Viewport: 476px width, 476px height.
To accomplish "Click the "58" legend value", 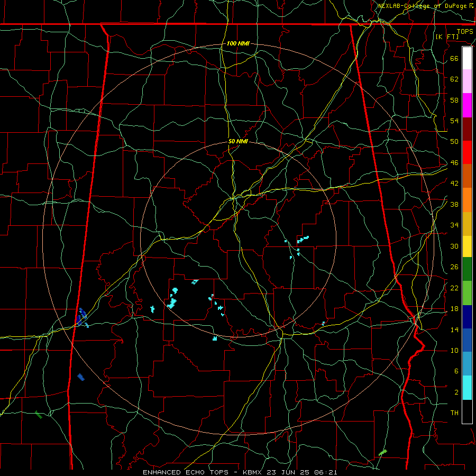I will click(454, 100).
